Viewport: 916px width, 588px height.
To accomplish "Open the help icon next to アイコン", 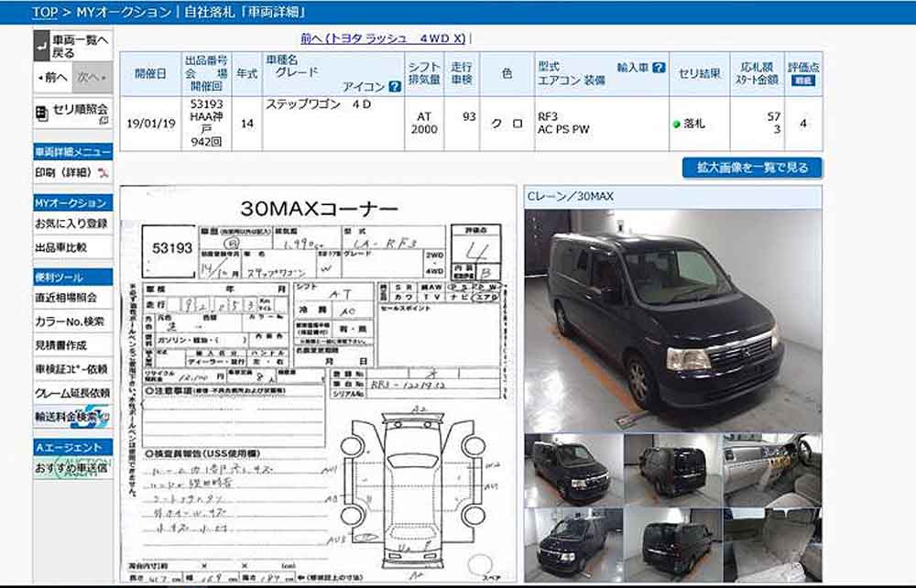I will point(395,87).
